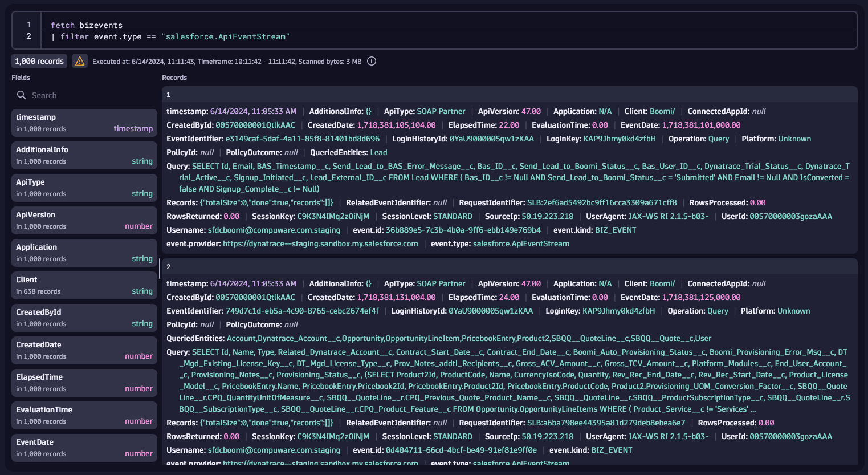
Task: Select the ApiVersion field card
Action: pyautogui.click(x=84, y=220)
